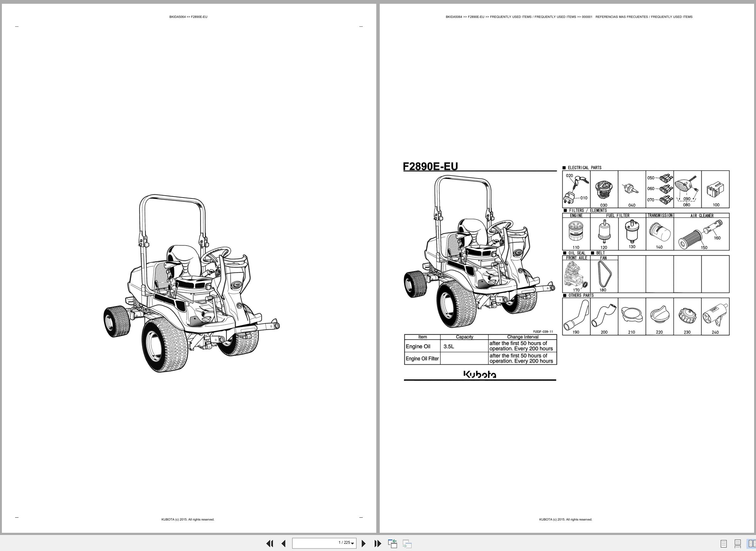Click the Engine Oil capacity 3.5L cell

pyautogui.click(x=464, y=346)
